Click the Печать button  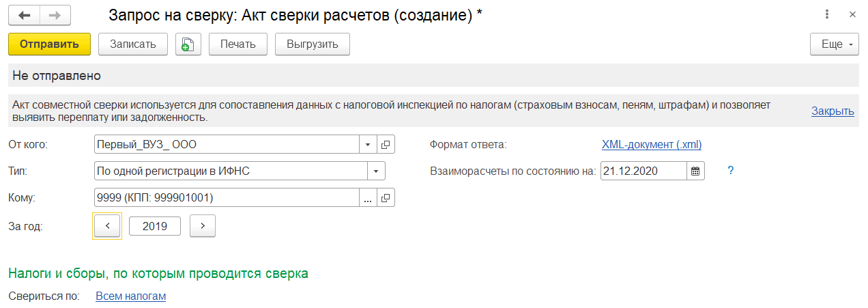click(237, 44)
